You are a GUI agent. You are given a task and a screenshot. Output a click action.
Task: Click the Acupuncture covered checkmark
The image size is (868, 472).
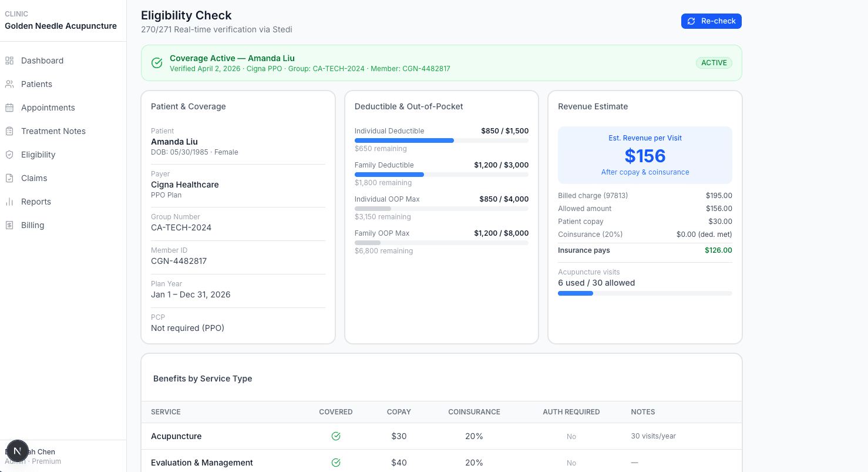[336, 436]
